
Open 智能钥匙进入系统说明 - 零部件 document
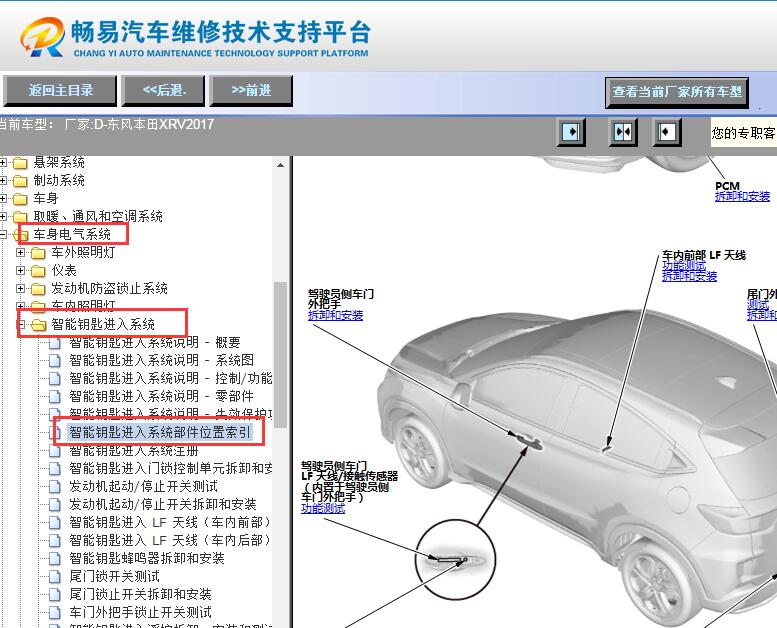pos(161,396)
